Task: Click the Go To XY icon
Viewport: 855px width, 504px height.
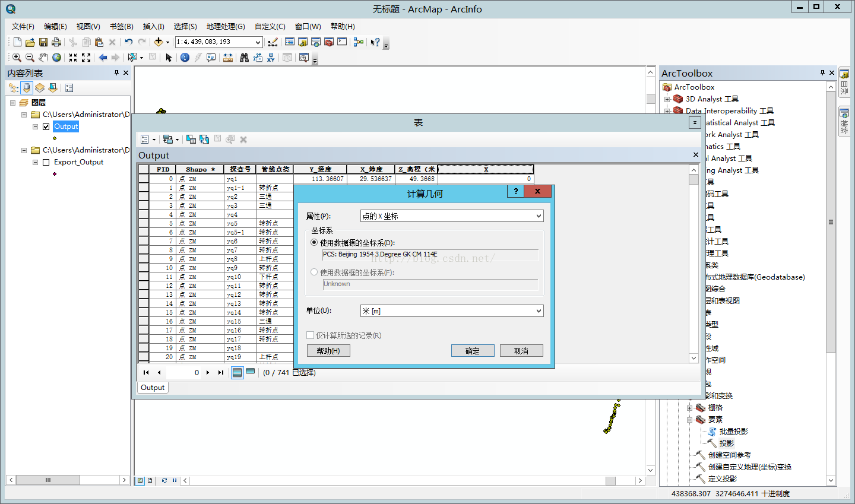Action: (x=271, y=58)
